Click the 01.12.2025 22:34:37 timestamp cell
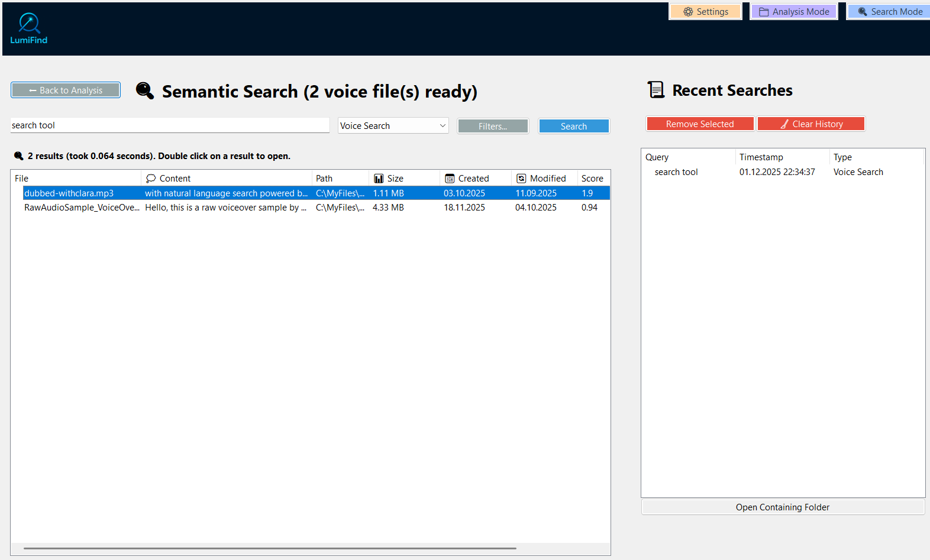This screenshot has height=560, width=930. pyautogui.click(x=777, y=172)
